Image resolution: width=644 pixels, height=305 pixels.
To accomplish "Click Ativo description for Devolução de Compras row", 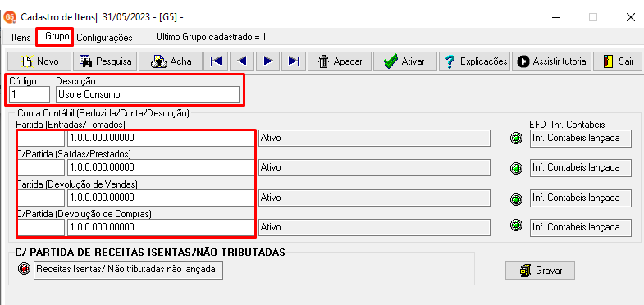I will click(x=374, y=227).
